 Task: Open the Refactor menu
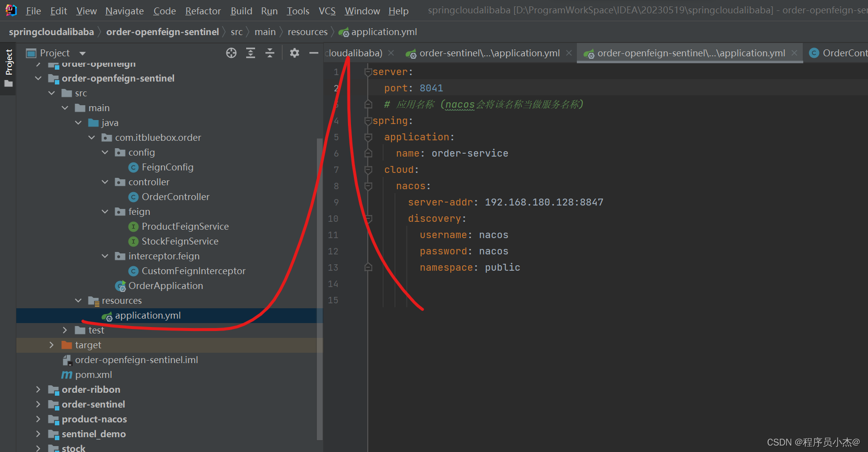[203, 11]
